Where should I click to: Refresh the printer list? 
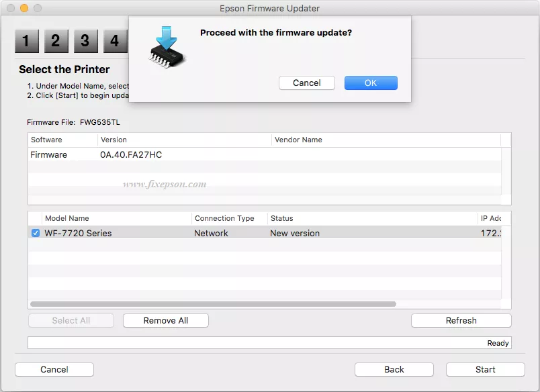pos(461,321)
